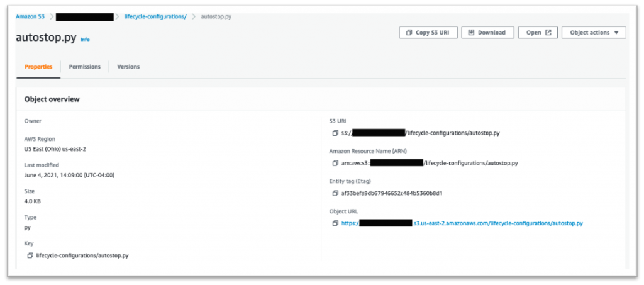
Task: Click the Copy S3 URI button
Action: pyautogui.click(x=428, y=33)
